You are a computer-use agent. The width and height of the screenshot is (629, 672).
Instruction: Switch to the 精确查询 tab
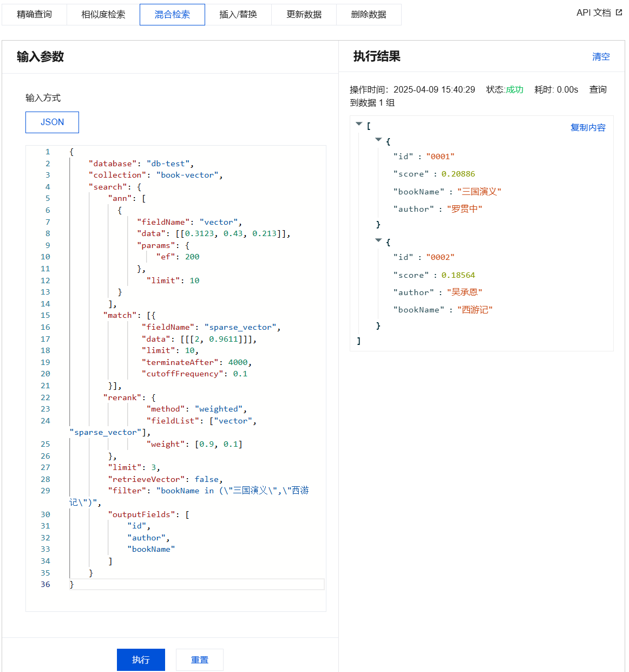(x=34, y=15)
